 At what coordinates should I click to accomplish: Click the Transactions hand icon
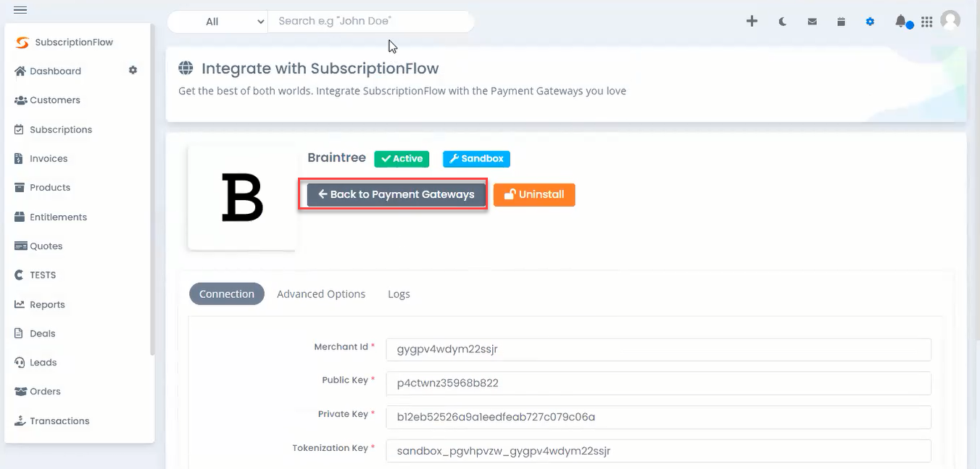[x=20, y=420]
